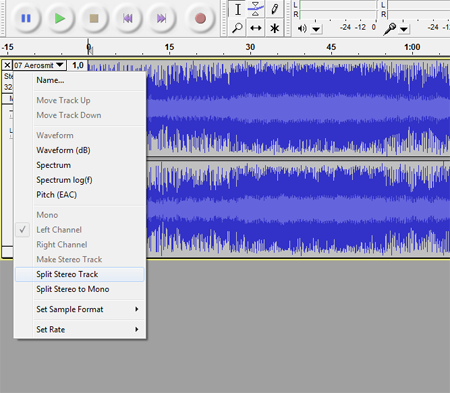Select the I-beam Selection tool

coord(237,9)
